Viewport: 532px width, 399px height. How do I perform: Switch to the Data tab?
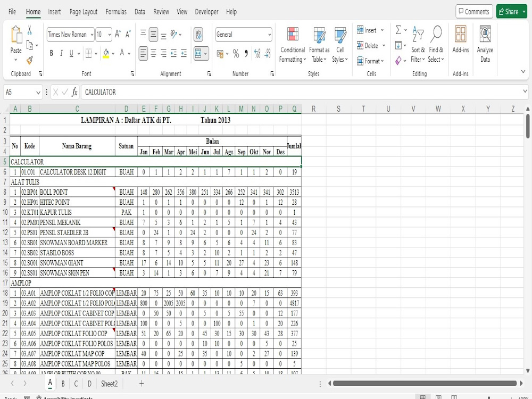[x=140, y=12]
